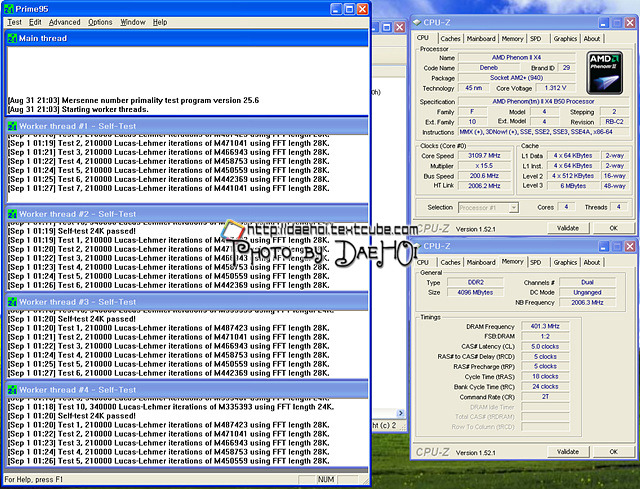The width and height of the screenshot is (640, 489).
Task: Select the SPD tab in lower CPU-Z
Action: click(536, 262)
